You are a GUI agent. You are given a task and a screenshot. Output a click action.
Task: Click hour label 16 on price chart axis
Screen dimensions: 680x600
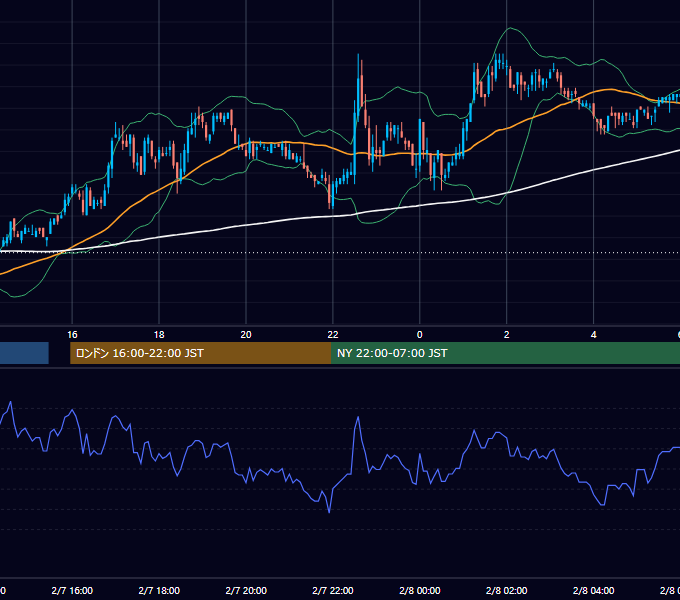coord(72,335)
